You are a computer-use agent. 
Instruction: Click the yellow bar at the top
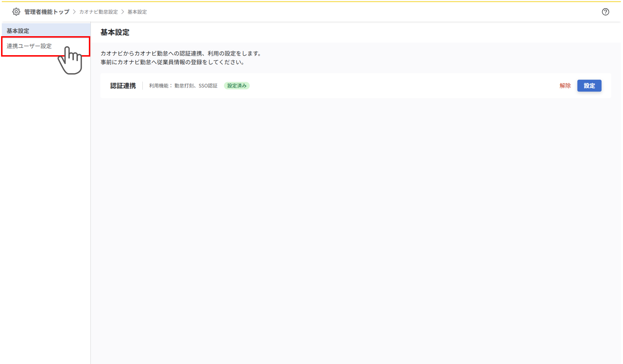tap(312, 1)
